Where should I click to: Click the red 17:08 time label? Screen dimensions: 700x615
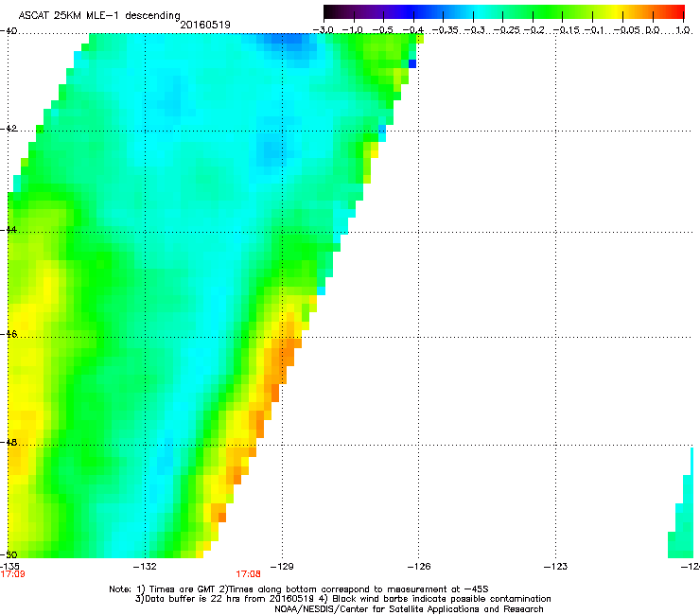click(x=248, y=574)
